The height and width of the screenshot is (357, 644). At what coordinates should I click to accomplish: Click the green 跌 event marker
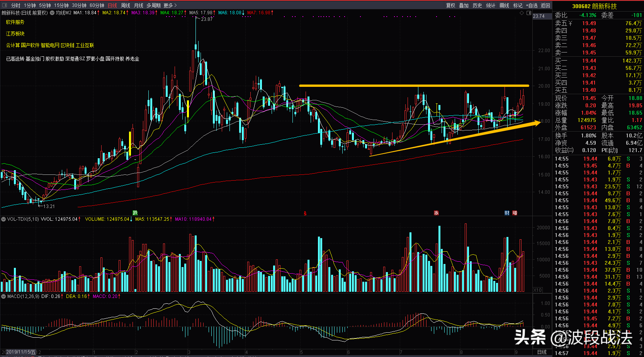pyautogui.click(x=135, y=213)
